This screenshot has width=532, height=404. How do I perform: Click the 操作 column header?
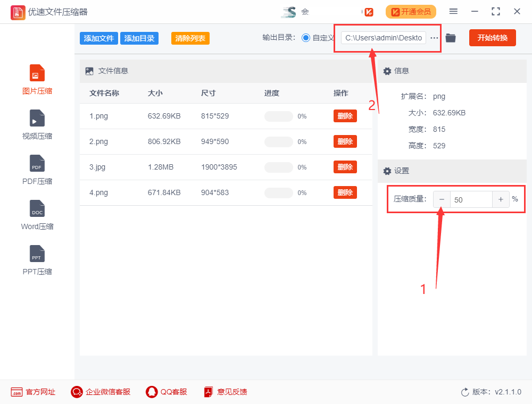tap(340, 93)
